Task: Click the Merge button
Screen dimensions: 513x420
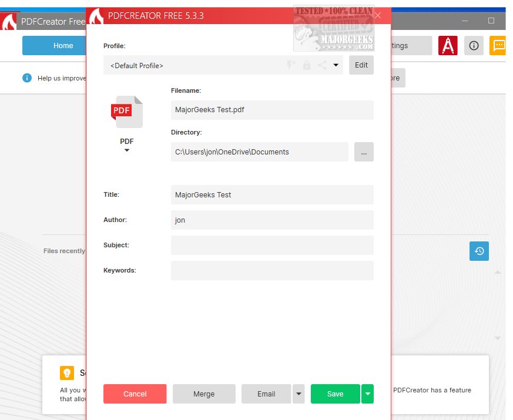Action: tap(204, 394)
